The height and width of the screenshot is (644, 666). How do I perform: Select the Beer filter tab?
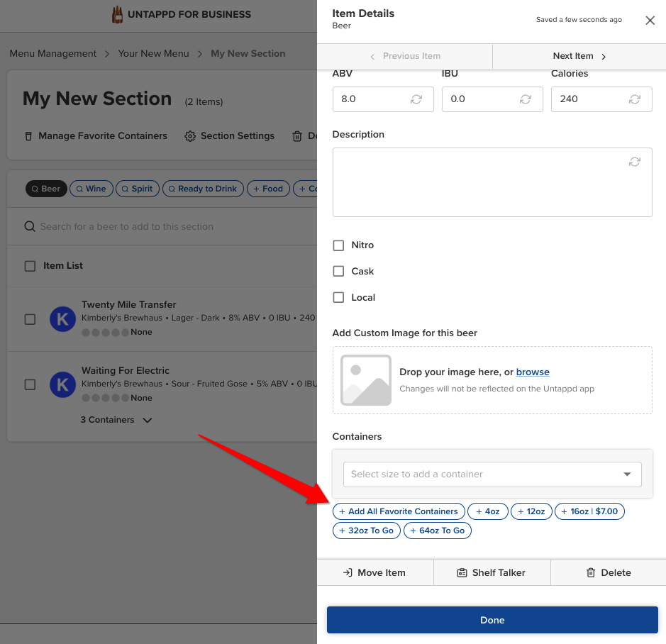(46, 189)
